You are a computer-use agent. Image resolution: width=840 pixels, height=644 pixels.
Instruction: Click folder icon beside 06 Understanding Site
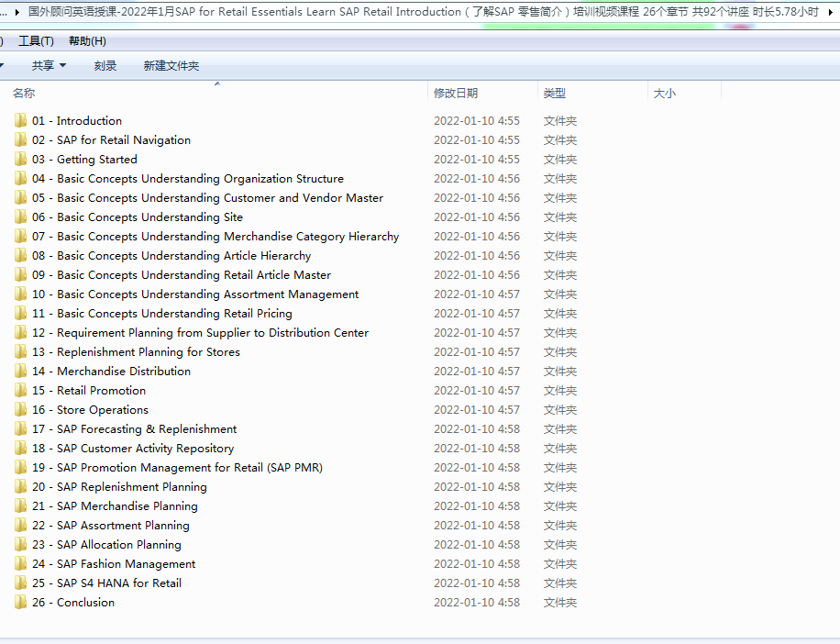(20, 217)
